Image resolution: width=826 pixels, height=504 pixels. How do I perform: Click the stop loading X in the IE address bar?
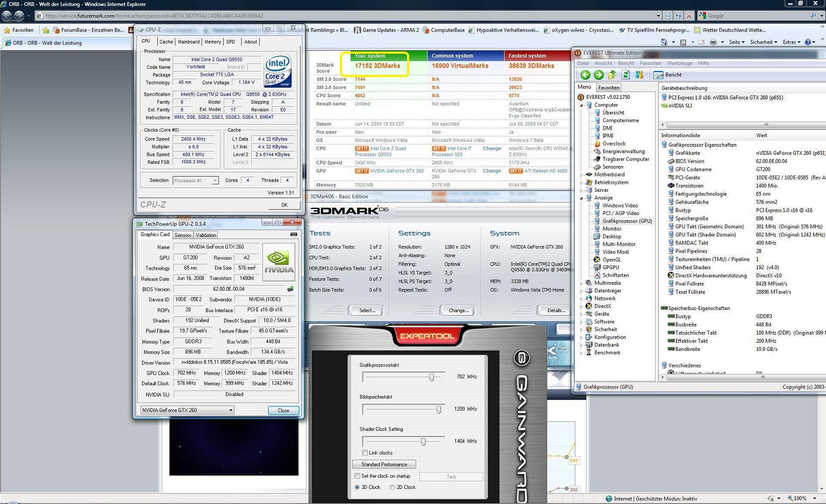[688, 16]
